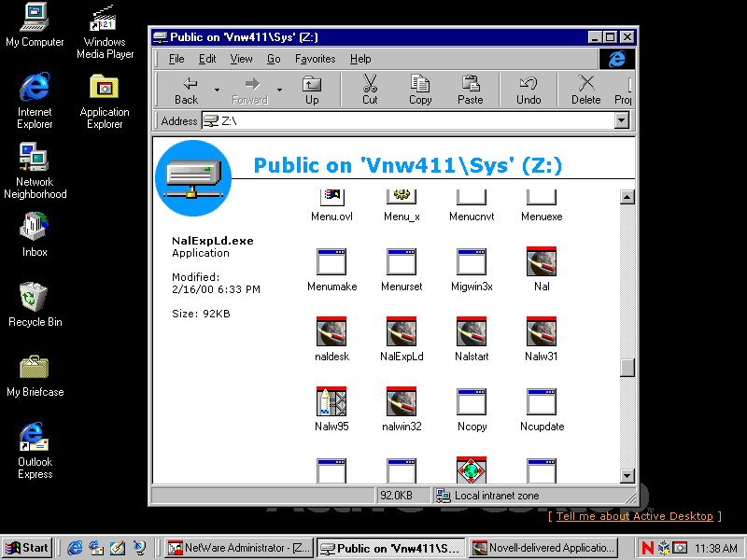The height and width of the screenshot is (560, 747).
Task: Open Tell me about Active Desktop link
Action: (x=635, y=516)
